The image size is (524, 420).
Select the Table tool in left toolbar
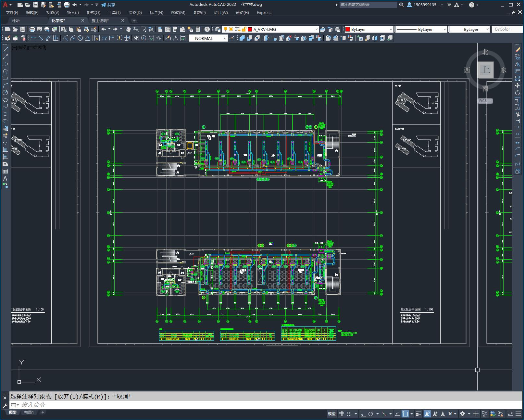(x=5, y=171)
